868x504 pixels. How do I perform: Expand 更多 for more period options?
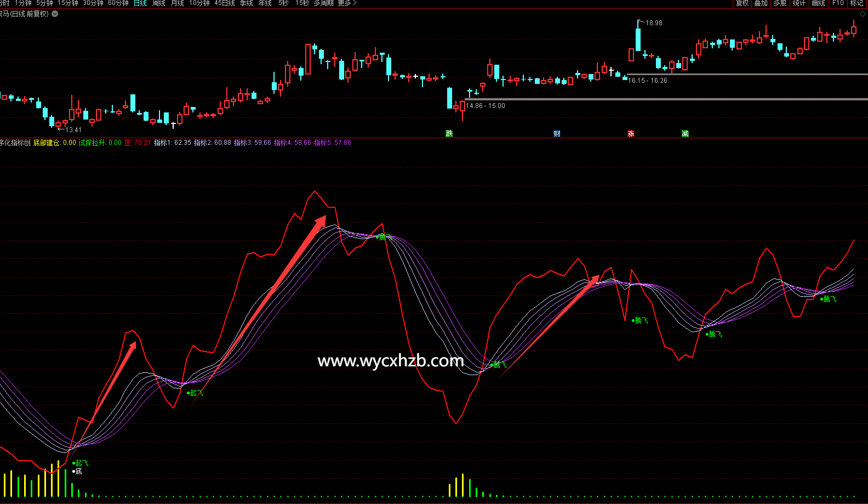point(346,3)
